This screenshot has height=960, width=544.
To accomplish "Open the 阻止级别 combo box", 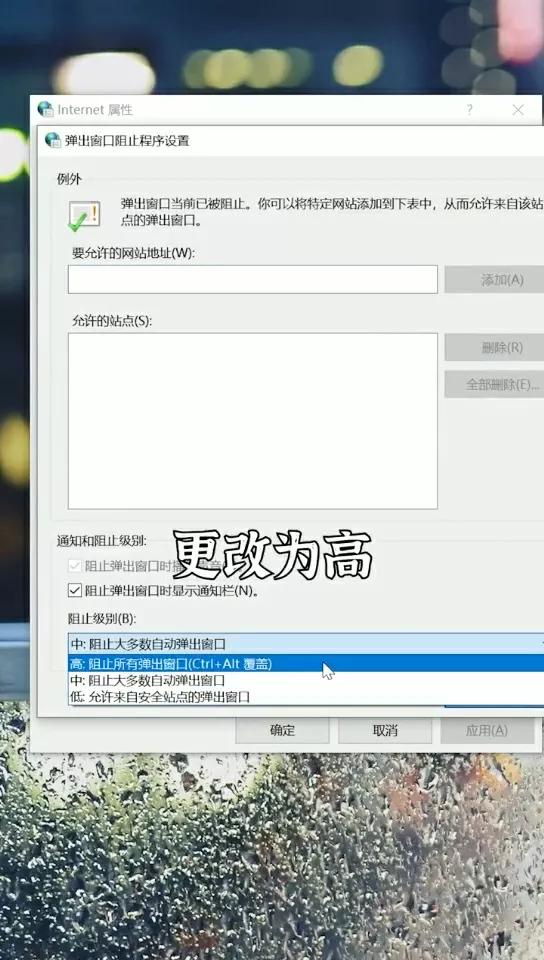I will point(306,643).
